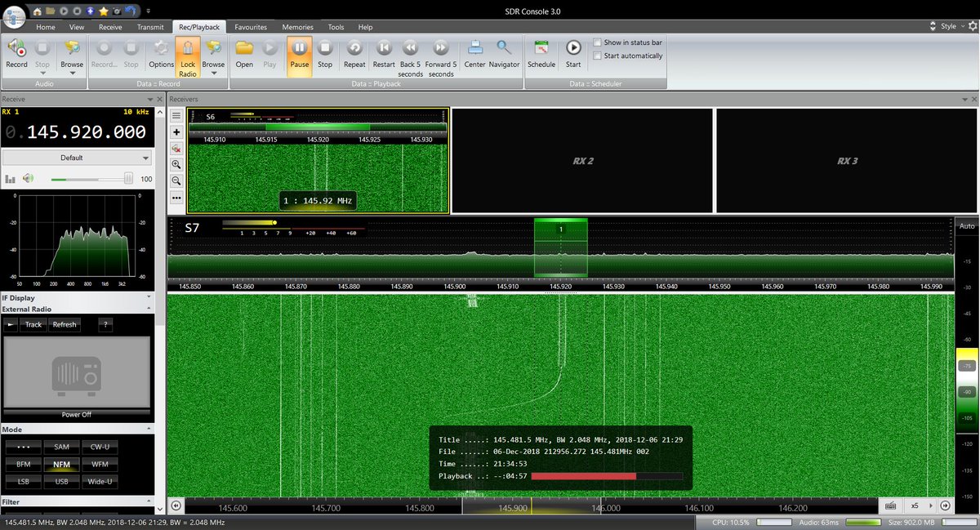This screenshot has width=980, height=530.
Task: Click the External Radio Refresh button
Action: pyautogui.click(x=65, y=324)
